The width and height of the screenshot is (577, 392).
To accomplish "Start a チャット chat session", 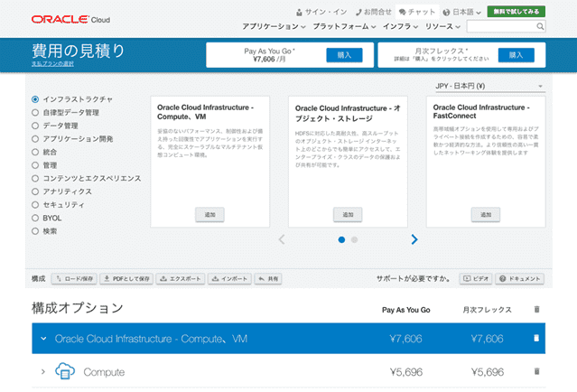I will pyautogui.click(x=417, y=12).
